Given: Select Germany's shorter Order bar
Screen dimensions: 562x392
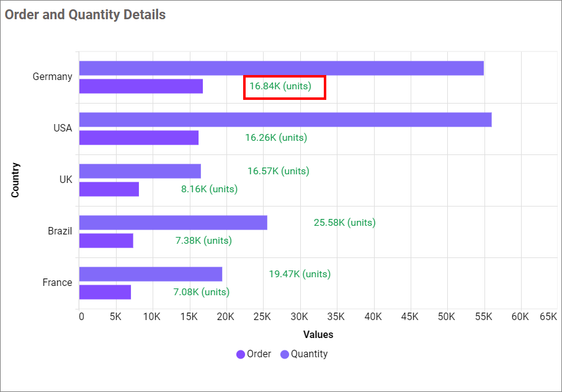Looking at the screenshot, I should click(141, 86).
